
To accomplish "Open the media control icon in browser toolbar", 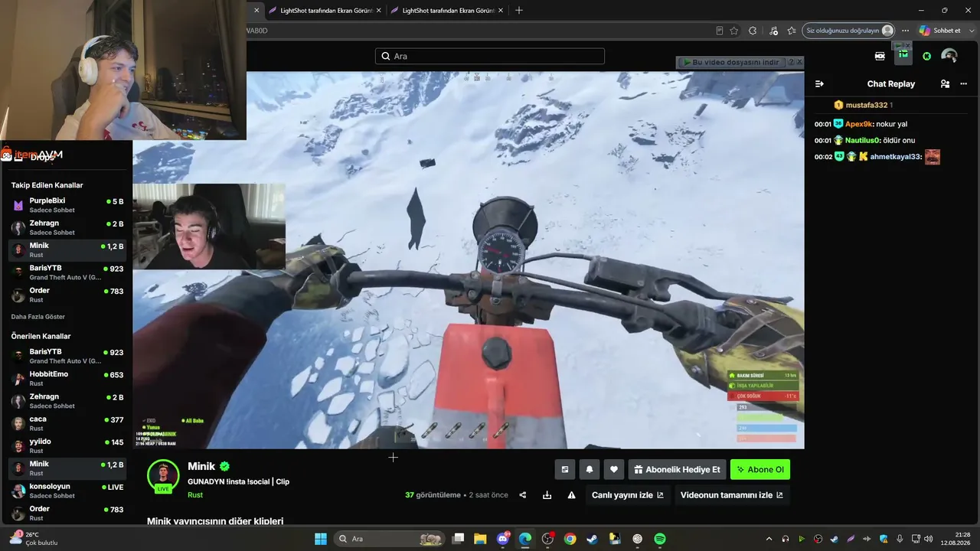I will coord(773,31).
